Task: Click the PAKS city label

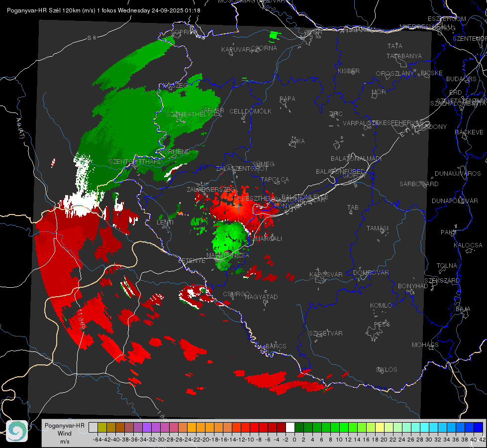Action: (x=449, y=232)
